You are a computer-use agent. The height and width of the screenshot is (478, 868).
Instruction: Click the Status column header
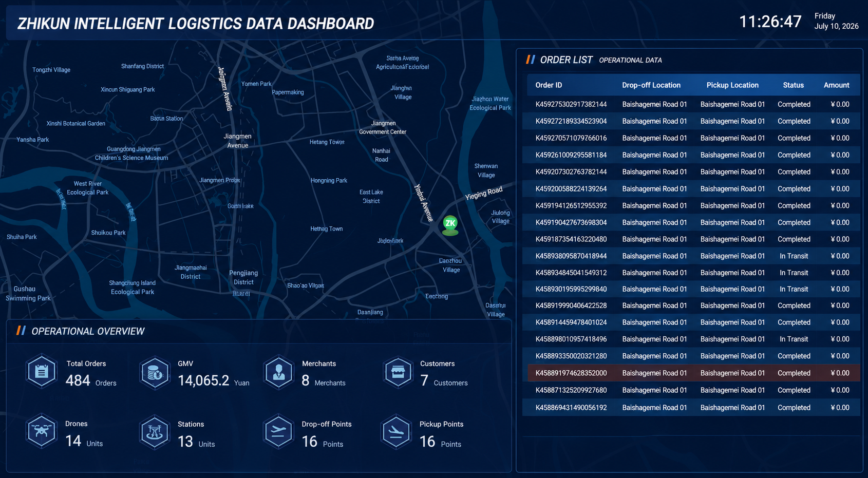point(794,85)
